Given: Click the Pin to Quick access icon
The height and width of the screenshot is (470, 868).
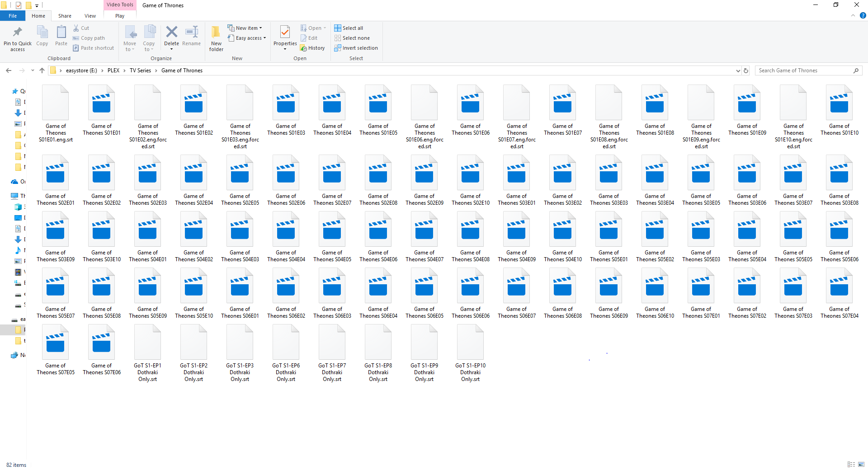Looking at the screenshot, I should point(18,32).
